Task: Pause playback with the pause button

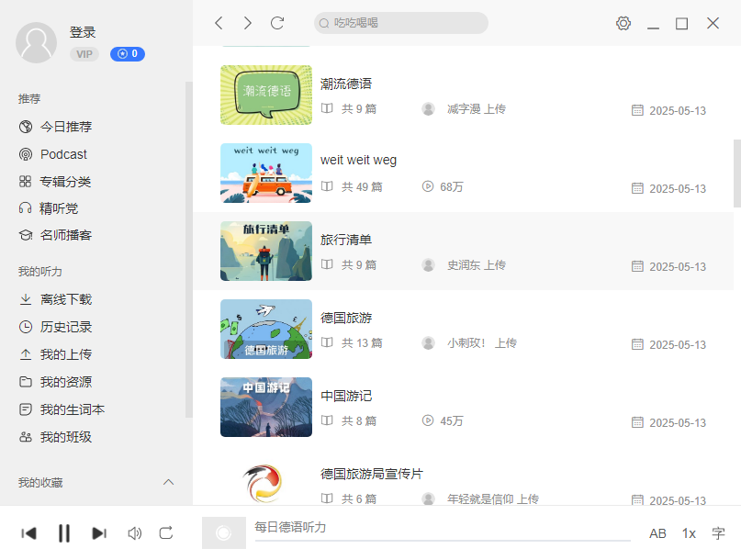Action: pyautogui.click(x=63, y=533)
